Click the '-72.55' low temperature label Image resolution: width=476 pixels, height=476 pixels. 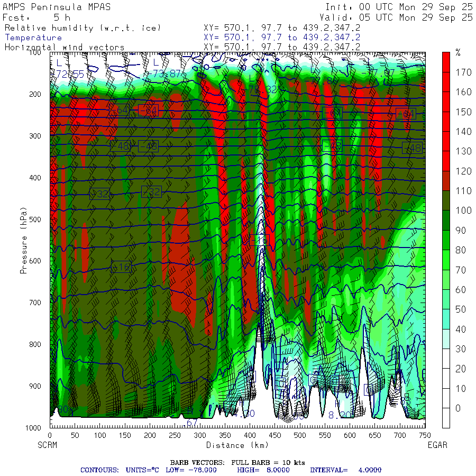coord(67,74)
